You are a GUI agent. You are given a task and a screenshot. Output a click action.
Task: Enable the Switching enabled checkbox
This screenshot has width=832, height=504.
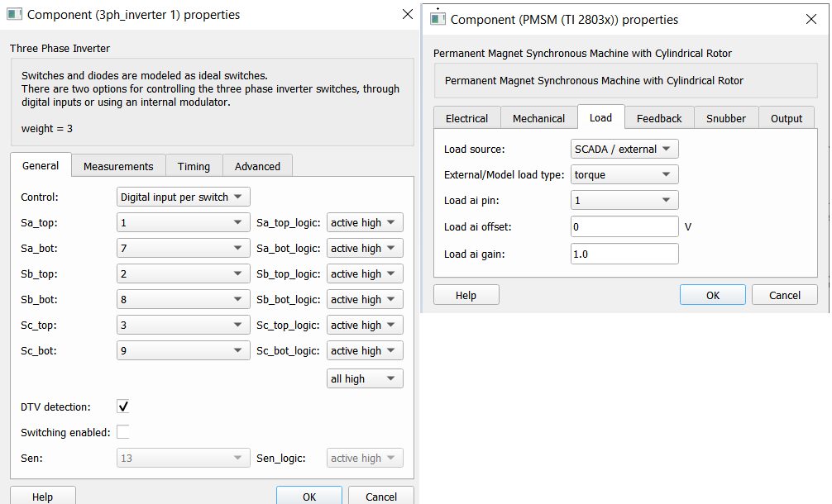123,432
